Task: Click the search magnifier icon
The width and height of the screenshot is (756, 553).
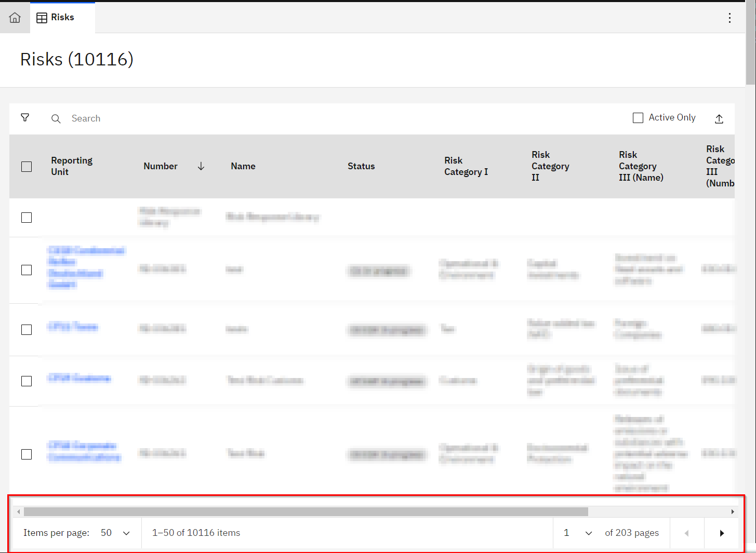Action: (x=56, y=119)
